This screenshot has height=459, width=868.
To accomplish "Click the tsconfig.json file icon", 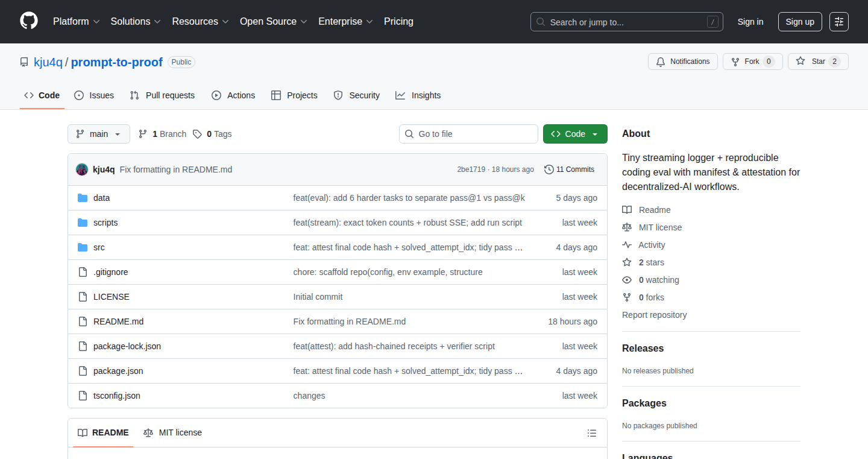I will [x=83, y=396].
